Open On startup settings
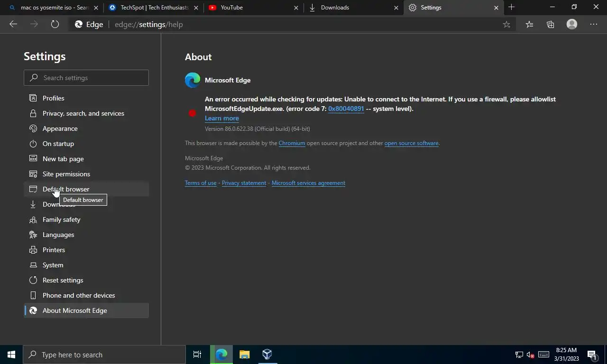This screenshot has width=607, height=364. pos(86,144)
